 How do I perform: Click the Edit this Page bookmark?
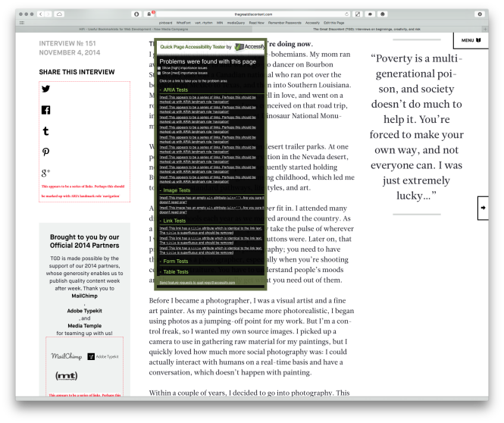(x=334, y=23)
